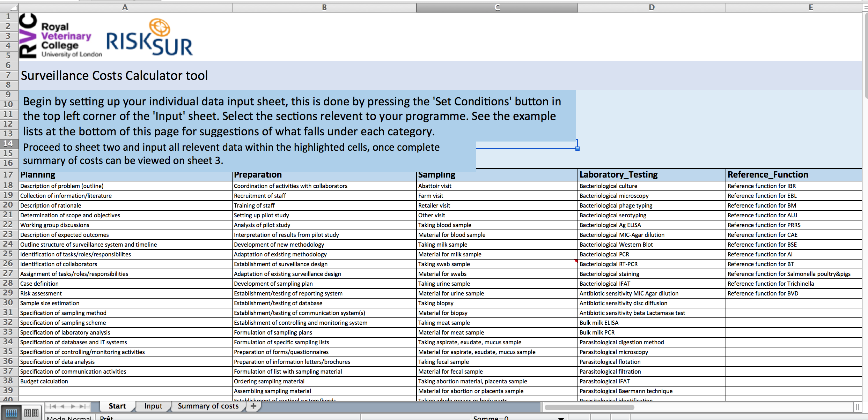The height and width of the screenshot is (420, 868).
Task: Select cell 'Bacteriological culture'
Action: (652, 186)
